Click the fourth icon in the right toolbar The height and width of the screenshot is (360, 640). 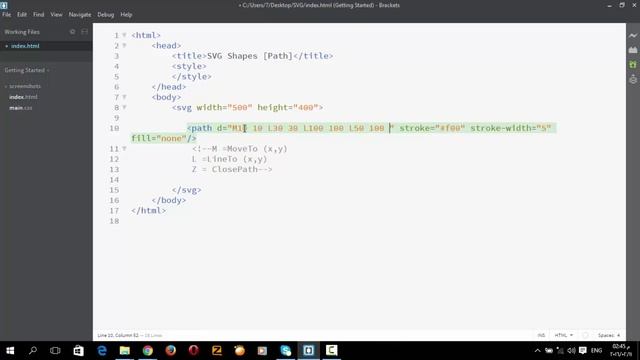point(633,79)
